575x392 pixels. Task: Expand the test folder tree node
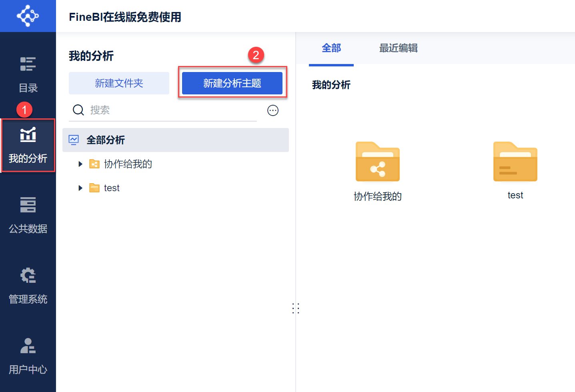pyautogui.click(x=80, y=188)
